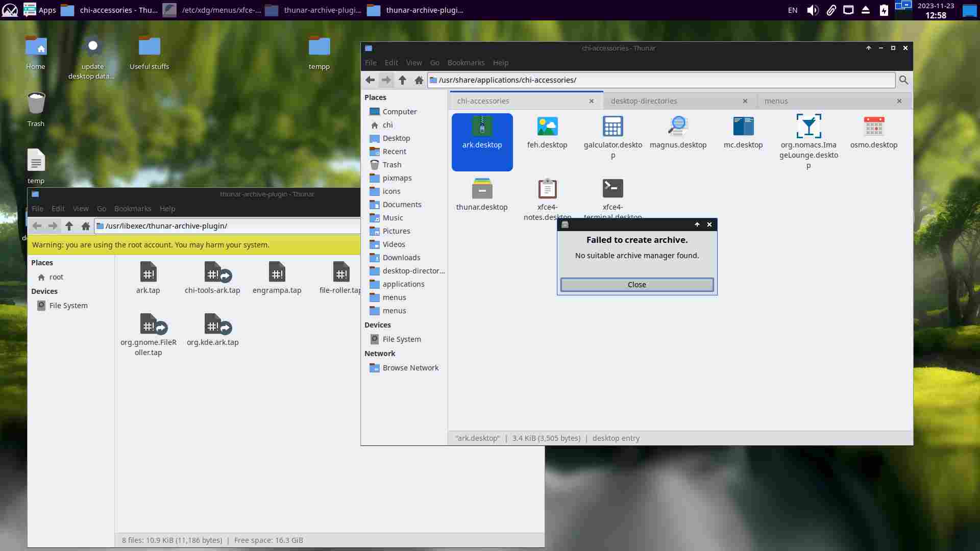
Task: Select the engrampa.tap script file
Action: point(277,272)
